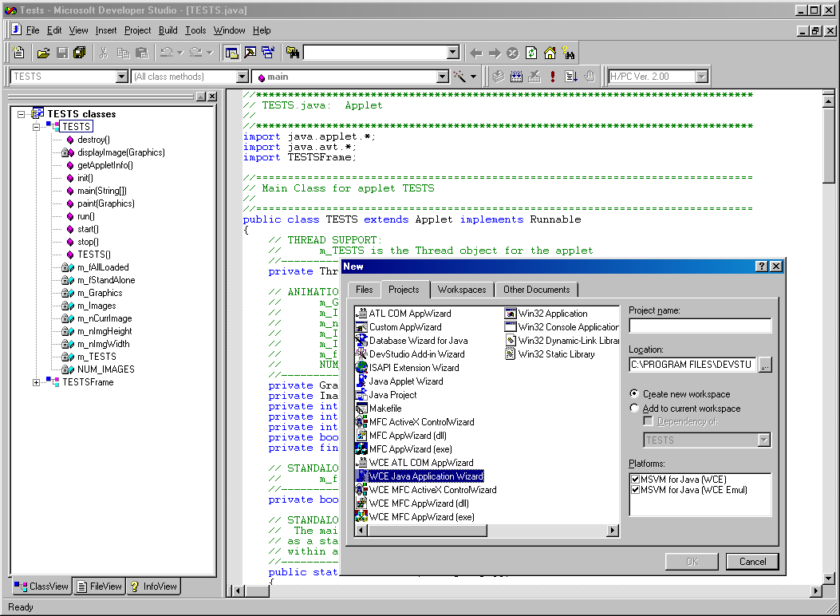Select the Add to current workspace radio button
Screen dimensions: 840x616
634,409
